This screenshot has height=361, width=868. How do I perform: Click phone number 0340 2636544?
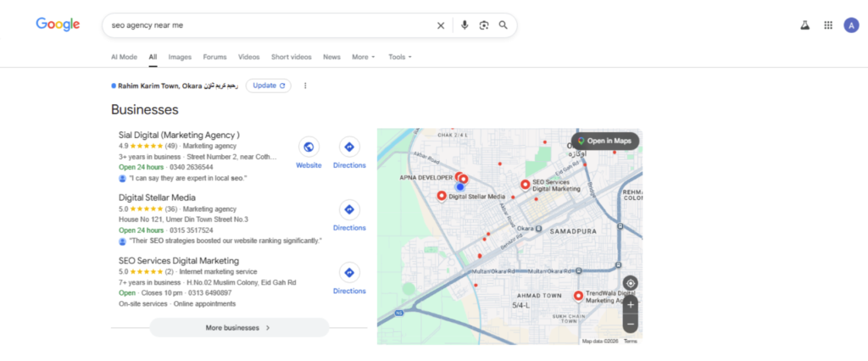[192, 167]
